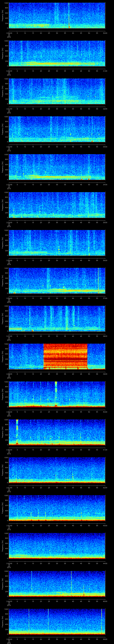Click the tall burst near 29 seconds in the 2:39 panel
The width and height of the screenshot is (114, 644).
[56, 392]
